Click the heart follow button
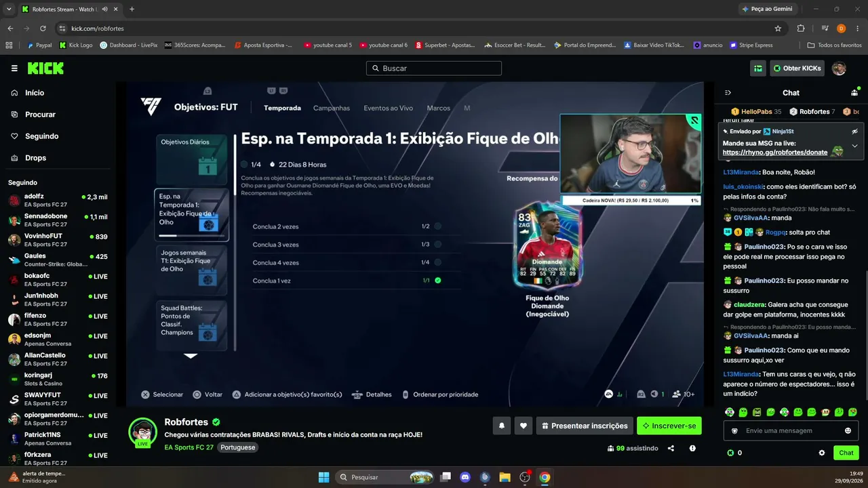Viewport: 868px width, 488px height. coord(523,426)
